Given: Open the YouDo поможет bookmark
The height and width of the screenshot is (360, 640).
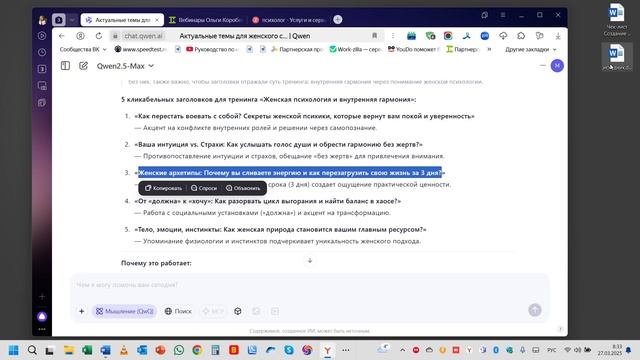Looking at the screenshot, I should (x=414, y=49).
